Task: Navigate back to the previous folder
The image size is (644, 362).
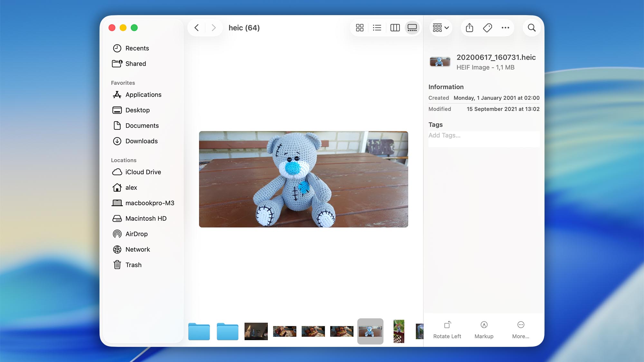Action: [196, 28]
